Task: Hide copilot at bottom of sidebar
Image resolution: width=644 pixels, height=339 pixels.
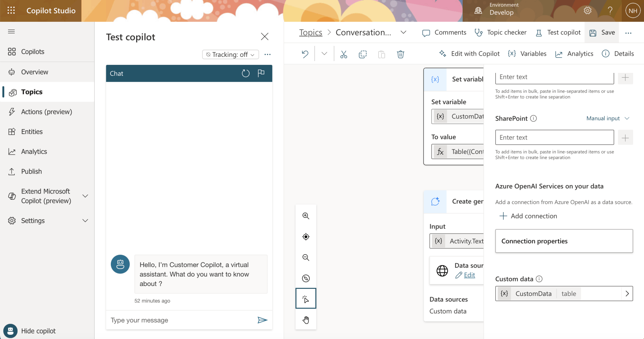Action: point(30,331)
